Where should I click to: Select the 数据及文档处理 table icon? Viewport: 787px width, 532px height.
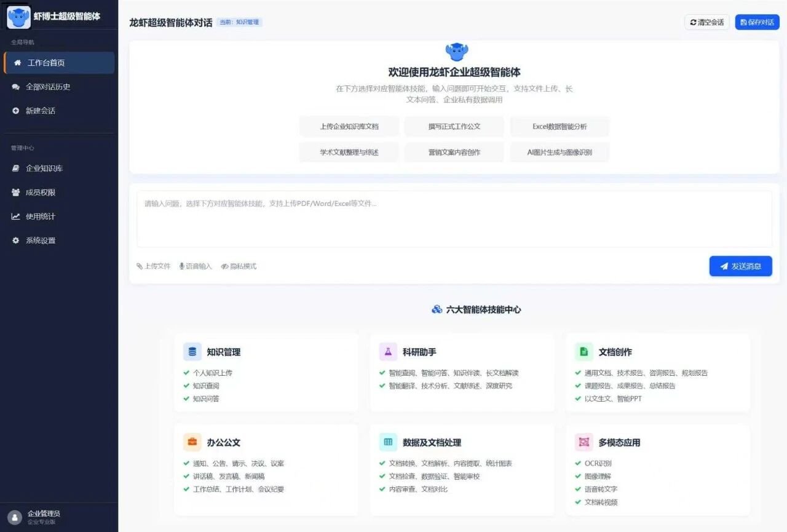click(389, 442)
